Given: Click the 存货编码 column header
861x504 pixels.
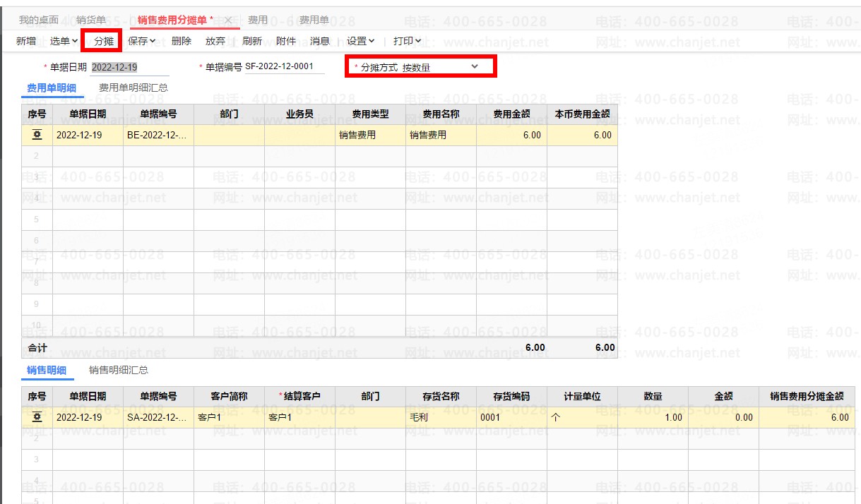Looking at the screenshot, I should 511,397.
